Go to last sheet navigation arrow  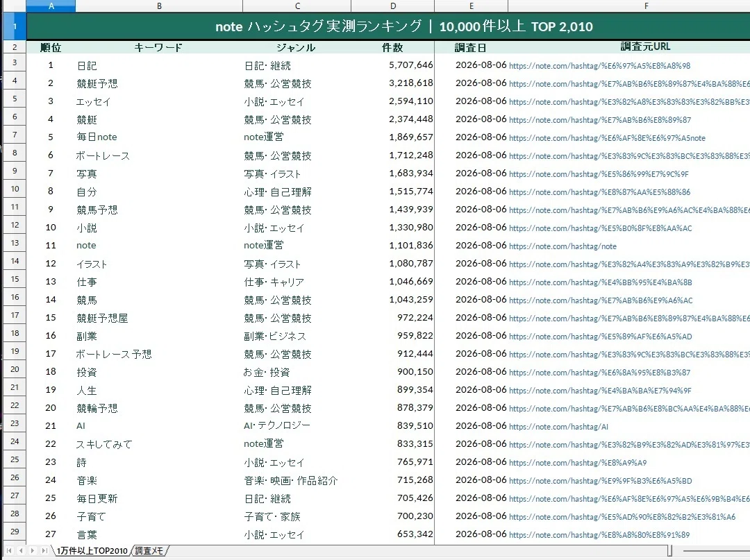click(44, 550)
